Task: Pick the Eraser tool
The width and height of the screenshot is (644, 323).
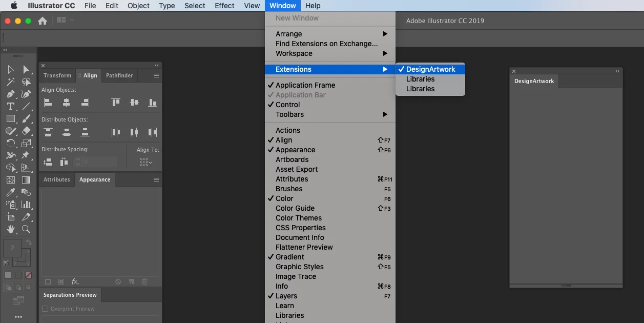Action: click(27, 131)
